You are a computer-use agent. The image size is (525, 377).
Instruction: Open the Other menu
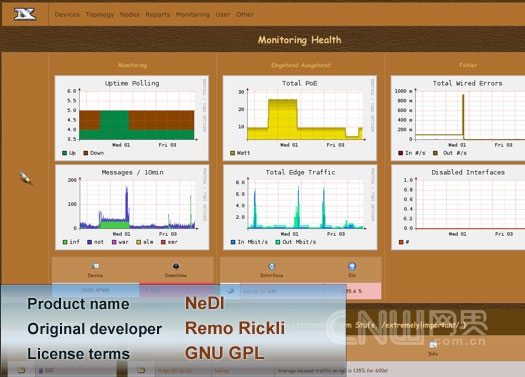[245, 14]
